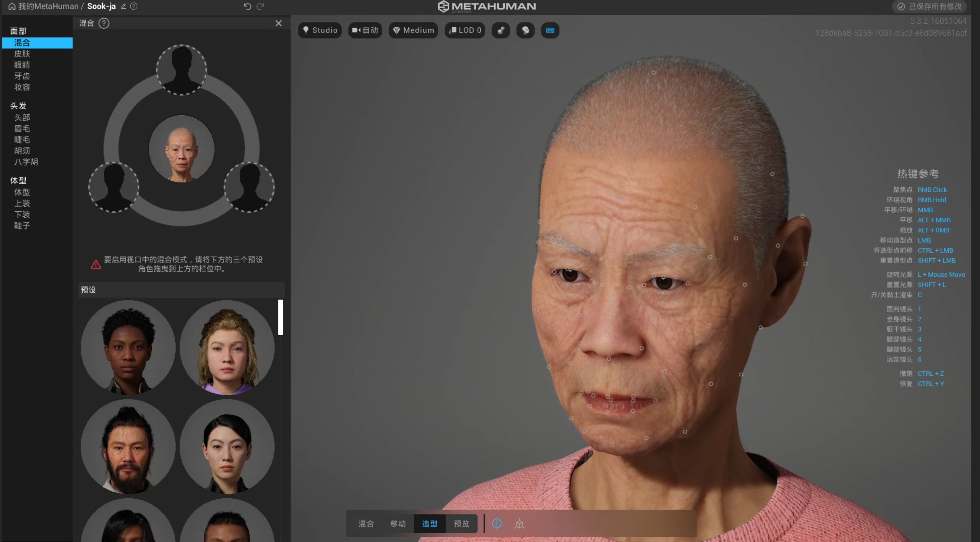Open the 自动 camera dropdown
The height and width of the screenshot is (542, 980).
click(365, 30)
